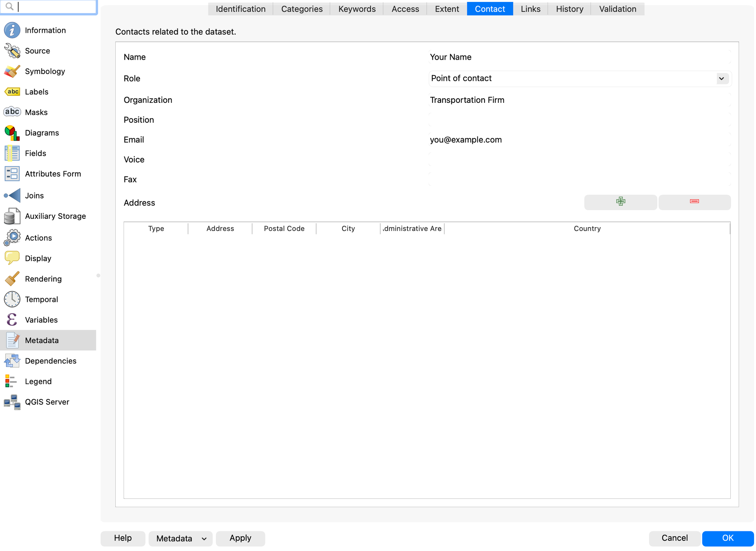Click the Organization input field
Image resolution: width=756 pixels, height=551 pixels.
[580, 100]
